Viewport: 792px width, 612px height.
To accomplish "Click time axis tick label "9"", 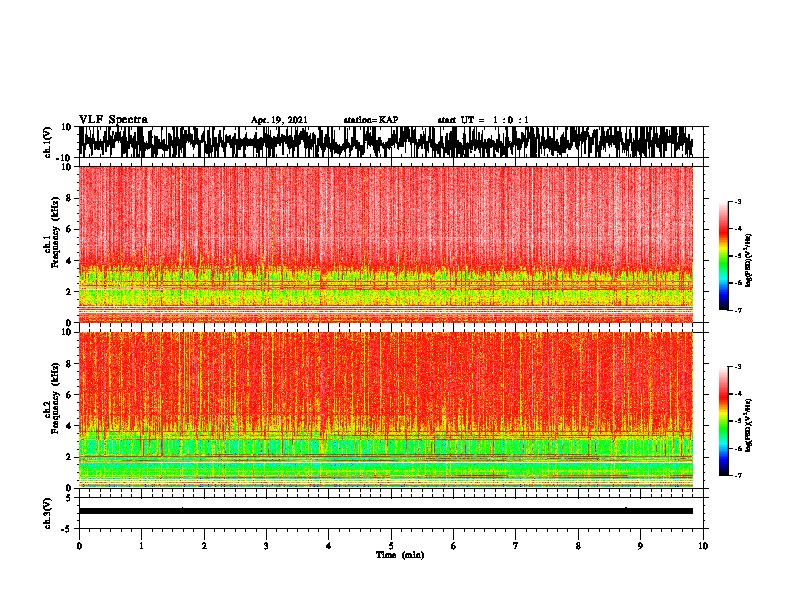I will point(640,546).
